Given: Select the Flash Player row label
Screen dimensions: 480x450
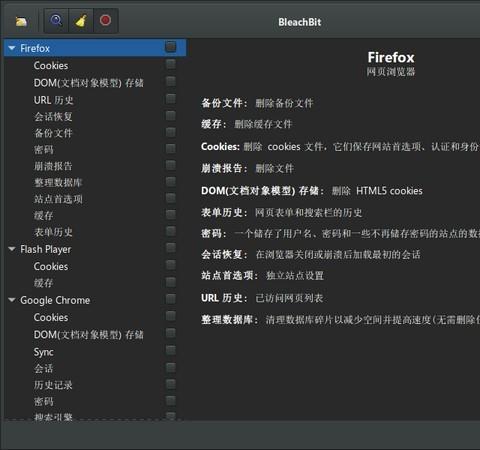Looking at the screenshot, I should click(46, 249).
